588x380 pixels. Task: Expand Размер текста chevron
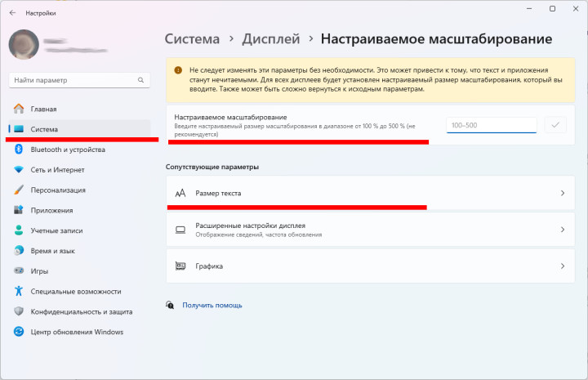coord(562,194)
